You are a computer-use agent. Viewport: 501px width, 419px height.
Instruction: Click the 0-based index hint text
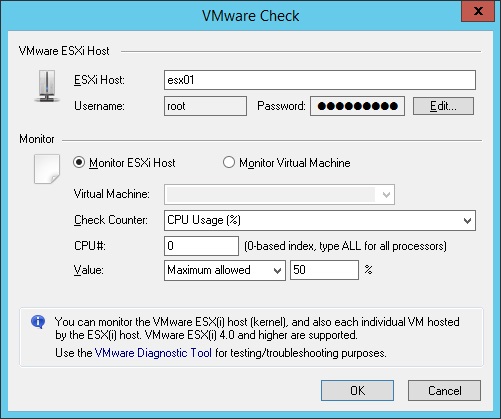click(345, 246)
